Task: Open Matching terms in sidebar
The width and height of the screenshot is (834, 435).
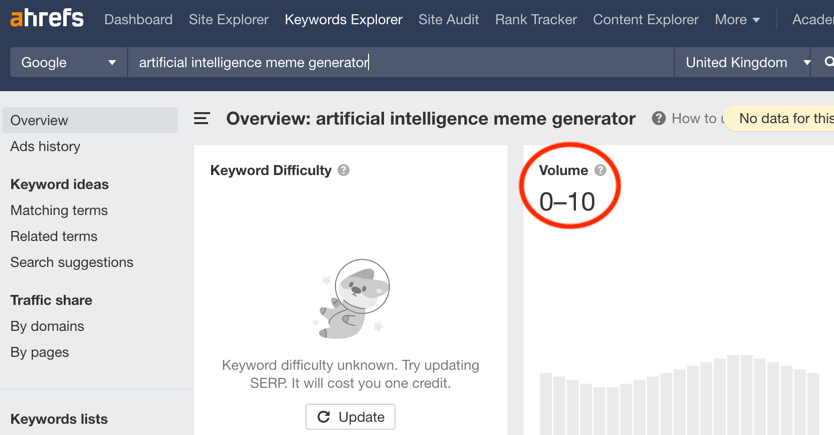Action: (59, 210)
